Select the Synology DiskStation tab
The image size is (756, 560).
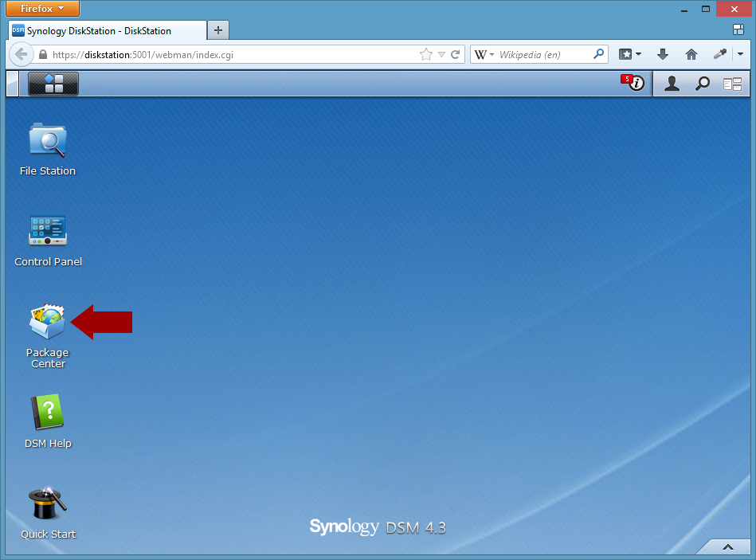[108, 31]
